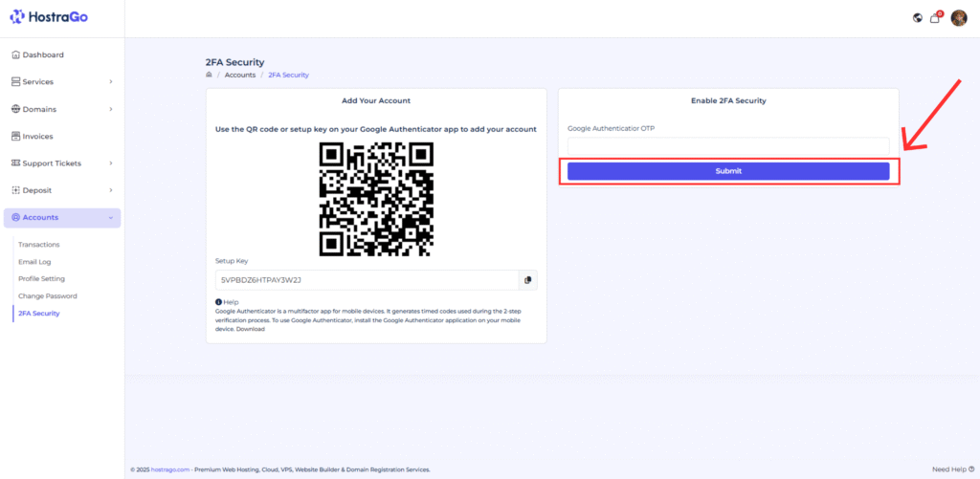The height and width of the screenshot is (479, 980).
Task: Click the 'Add Your Account' heading
Action: pos(376,100)
